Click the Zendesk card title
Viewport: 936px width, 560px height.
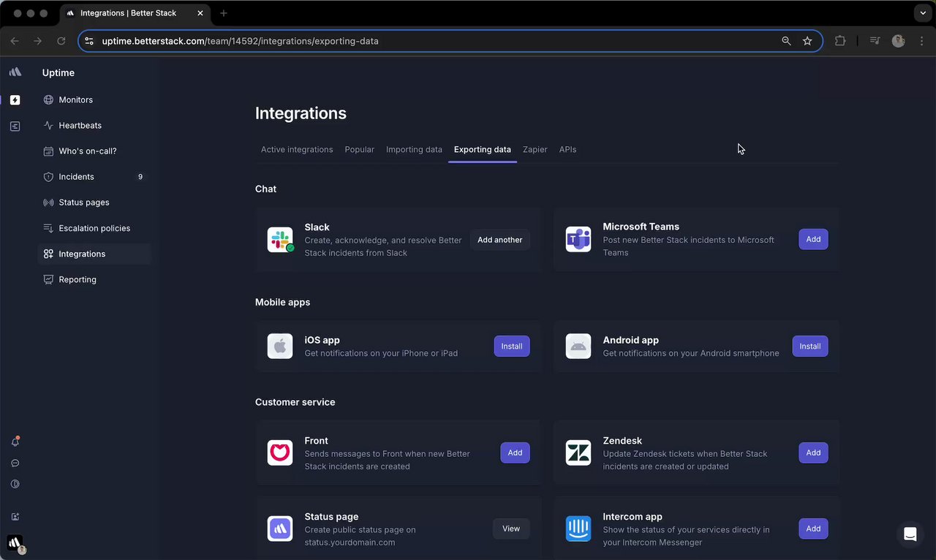[622, 441]
